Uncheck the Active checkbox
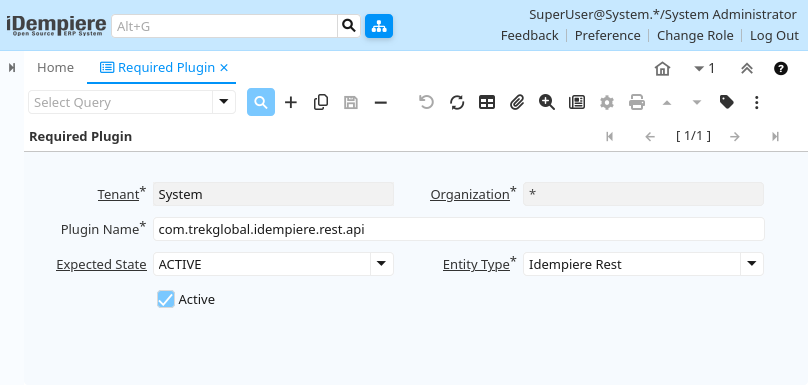808x385 pixels. coord(166,299)
